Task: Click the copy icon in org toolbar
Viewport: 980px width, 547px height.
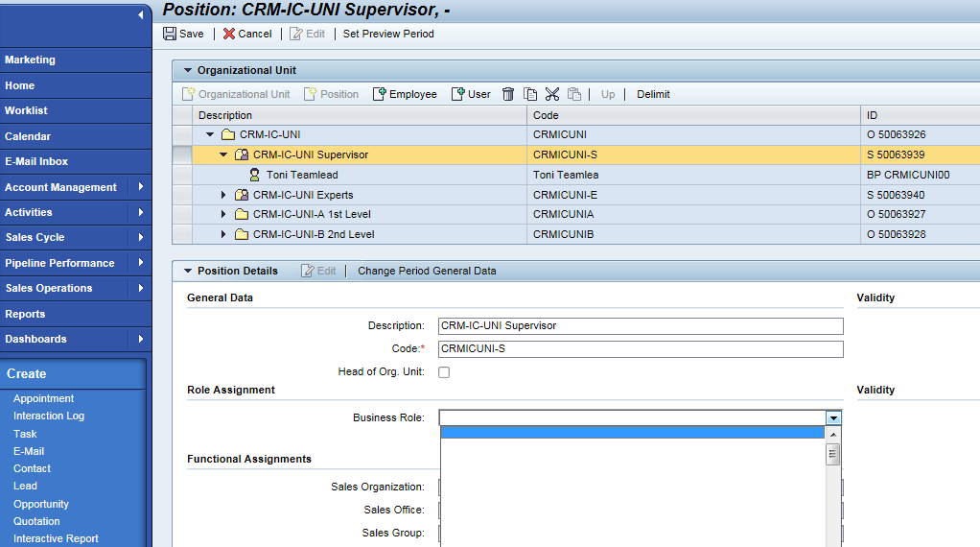Action: pos(530,94)
